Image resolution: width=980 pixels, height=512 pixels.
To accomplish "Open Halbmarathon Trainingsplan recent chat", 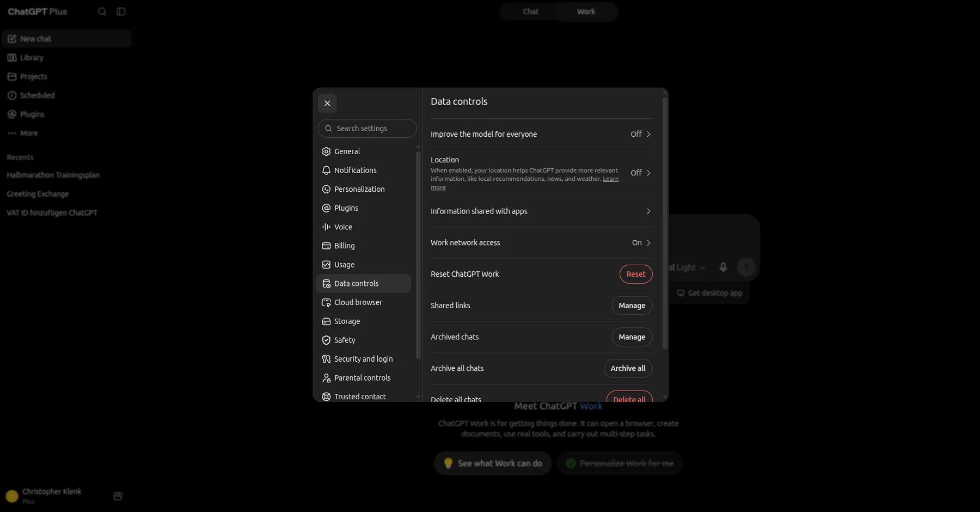I will [x=53, y=175].
